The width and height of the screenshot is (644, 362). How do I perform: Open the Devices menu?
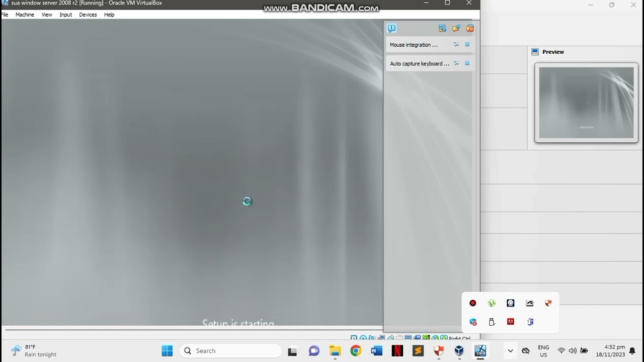point(88,15)
